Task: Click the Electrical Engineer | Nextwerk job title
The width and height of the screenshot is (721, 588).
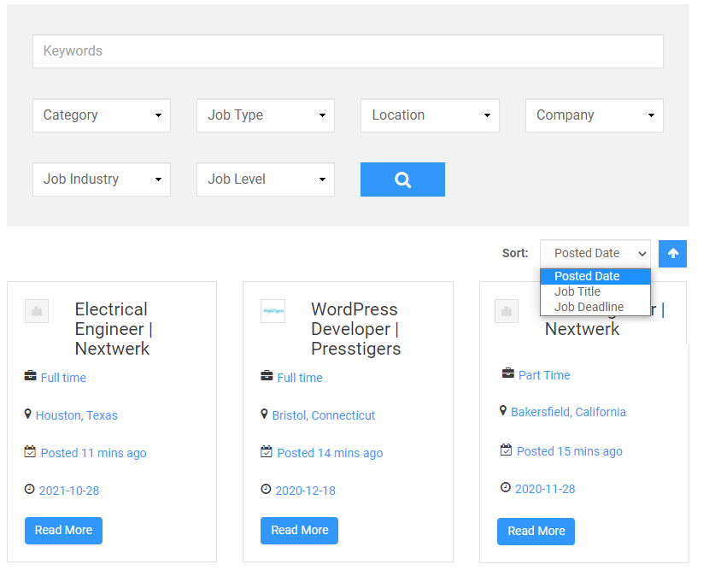Action: click(113, 329)
